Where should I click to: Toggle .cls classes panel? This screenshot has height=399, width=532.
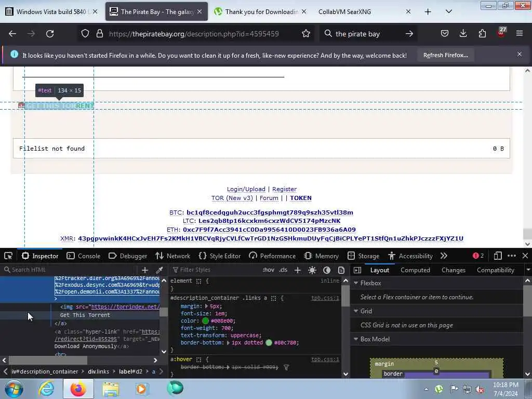coord(283,270)
